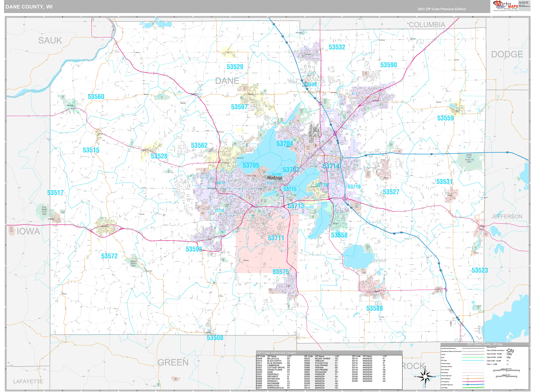The image size is (535, 392).
Task: Click the 53714 ZIP label on the map
Action: tap(331, 166)
